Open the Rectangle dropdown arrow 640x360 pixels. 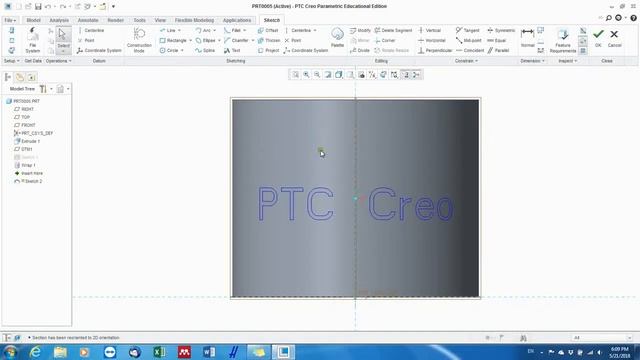pyautogui.click(x=190, y=40)
